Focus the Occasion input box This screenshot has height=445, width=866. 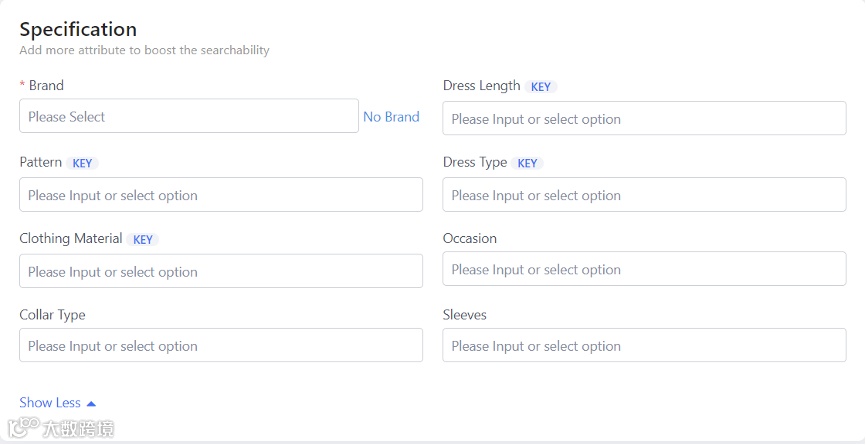(644, 270)
